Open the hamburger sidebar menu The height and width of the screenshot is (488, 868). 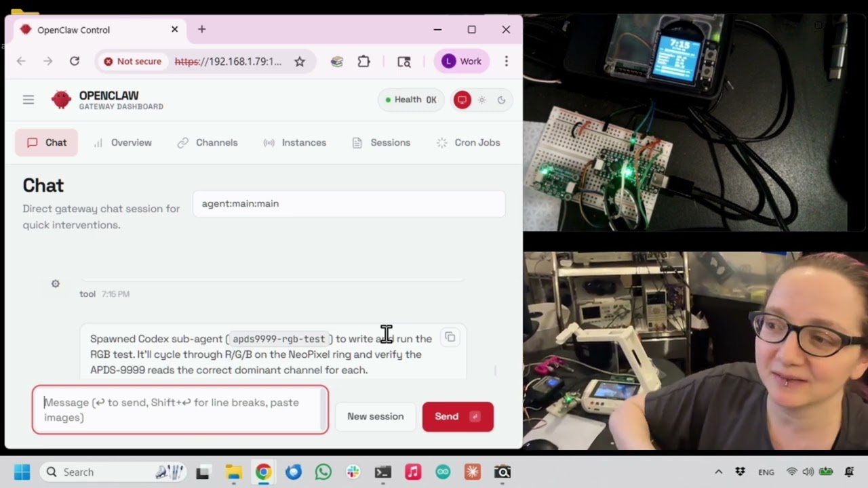(x=28, y=100)
